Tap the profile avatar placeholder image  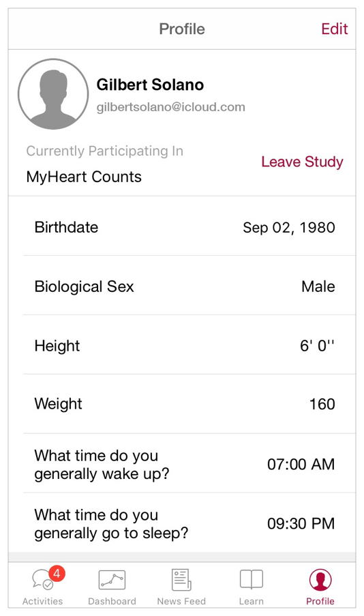(53, 94)
